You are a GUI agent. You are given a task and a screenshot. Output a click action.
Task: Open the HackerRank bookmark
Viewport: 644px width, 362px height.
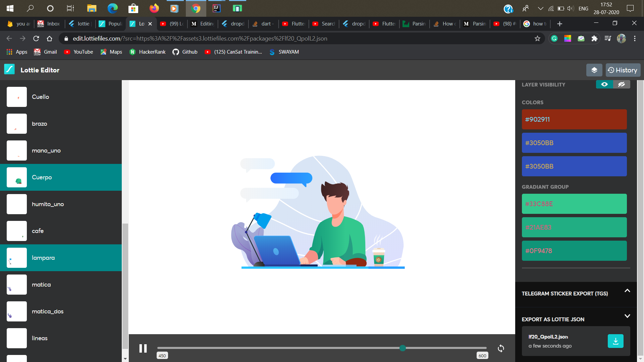(x=147, y=52)
